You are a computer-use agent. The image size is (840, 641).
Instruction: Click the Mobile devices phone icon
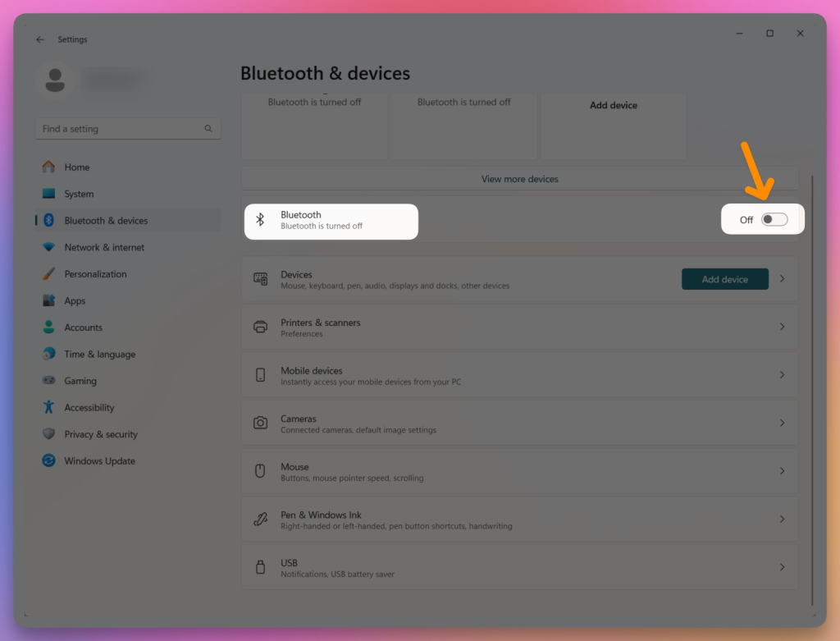[x=260, y=375]
